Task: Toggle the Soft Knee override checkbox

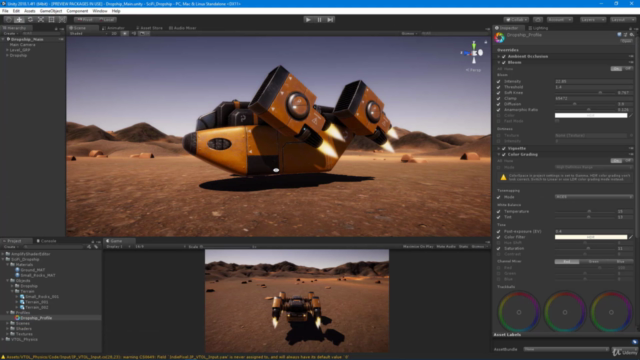Action: [x=498, y=93]
